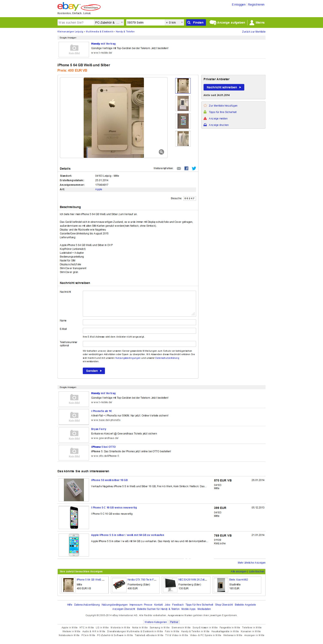
Task: Select the fourth gallery thumbnail
Action: click(183, 139)
